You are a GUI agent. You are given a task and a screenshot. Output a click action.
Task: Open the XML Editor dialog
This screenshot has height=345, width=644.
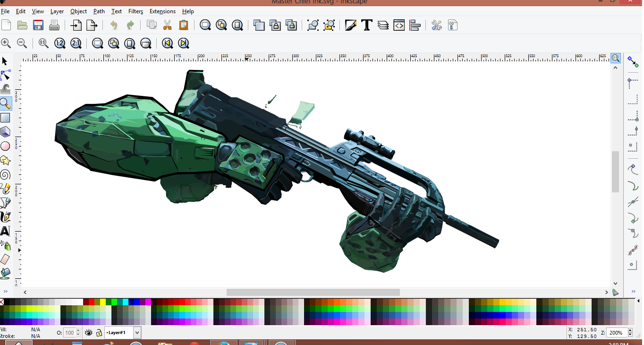point(399,25)
